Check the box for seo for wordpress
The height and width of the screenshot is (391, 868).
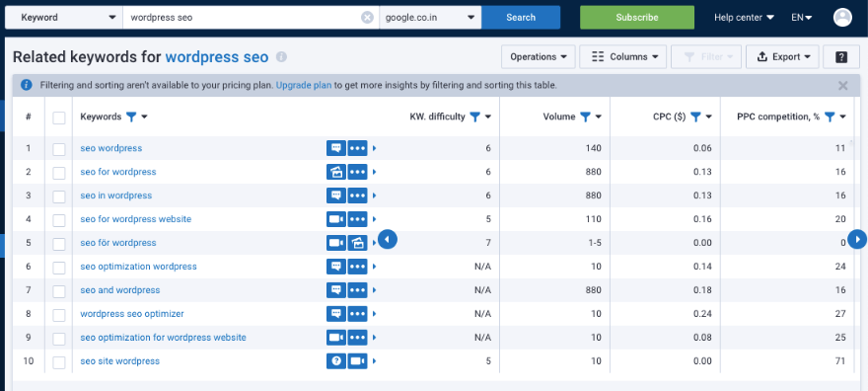coord(58,173)
